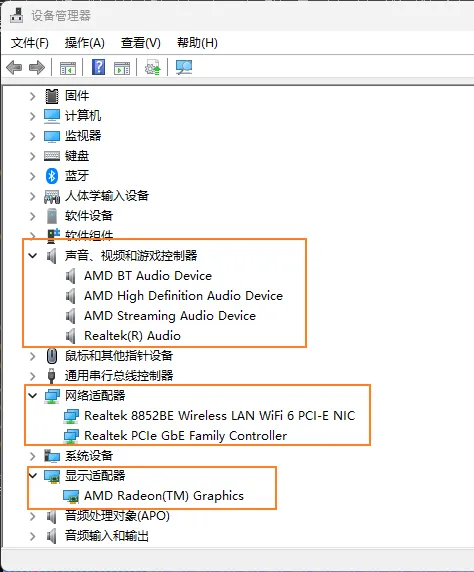This screenshot has height=572, width=474.
Task: Click the action pane toggle icon
Action: (122, 68)
